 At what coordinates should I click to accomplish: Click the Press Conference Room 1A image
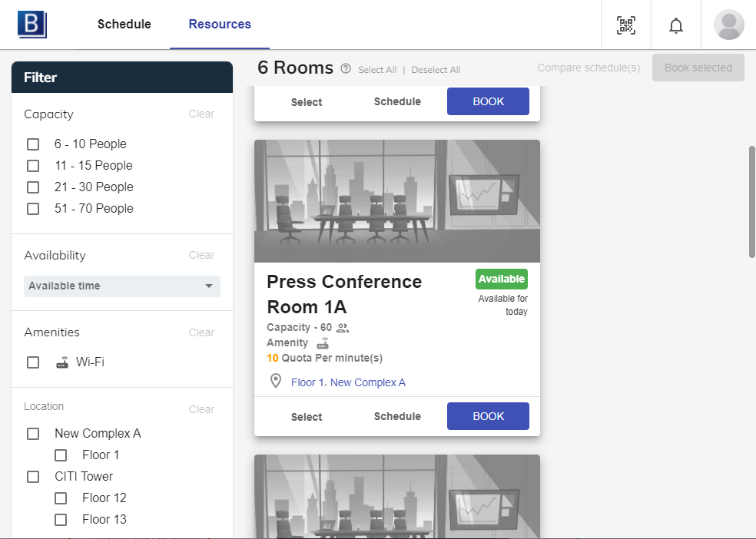(396, 201)
